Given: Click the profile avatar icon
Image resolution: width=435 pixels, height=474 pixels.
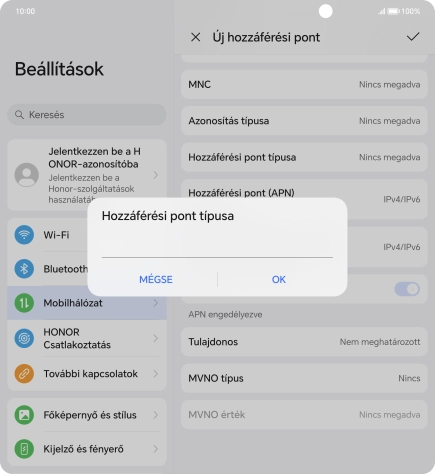Looking at the screenshot, I should point(27,175).
